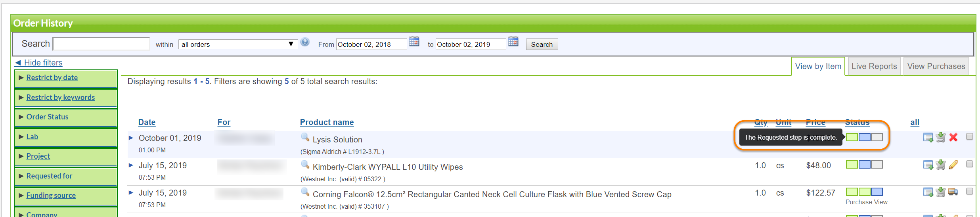The width and height of the screenshot is (980, 217).
Task: Click the magnifier icon next to Kimberly-Clark WYPALL Wipes
Action: (x=305, y=165)
